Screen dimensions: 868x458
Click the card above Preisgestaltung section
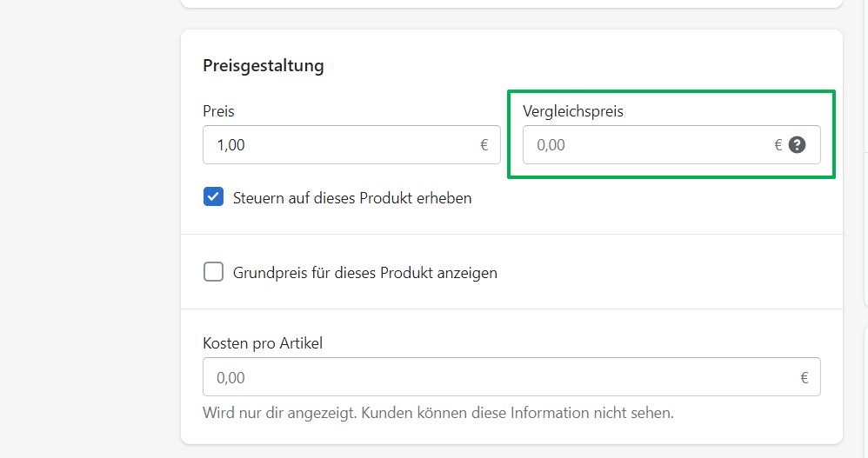pyautogui.click(x=511, y=3)
